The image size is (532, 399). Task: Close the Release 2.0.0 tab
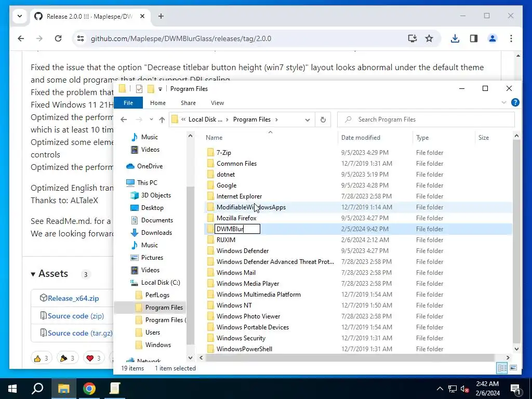[142, 16]
